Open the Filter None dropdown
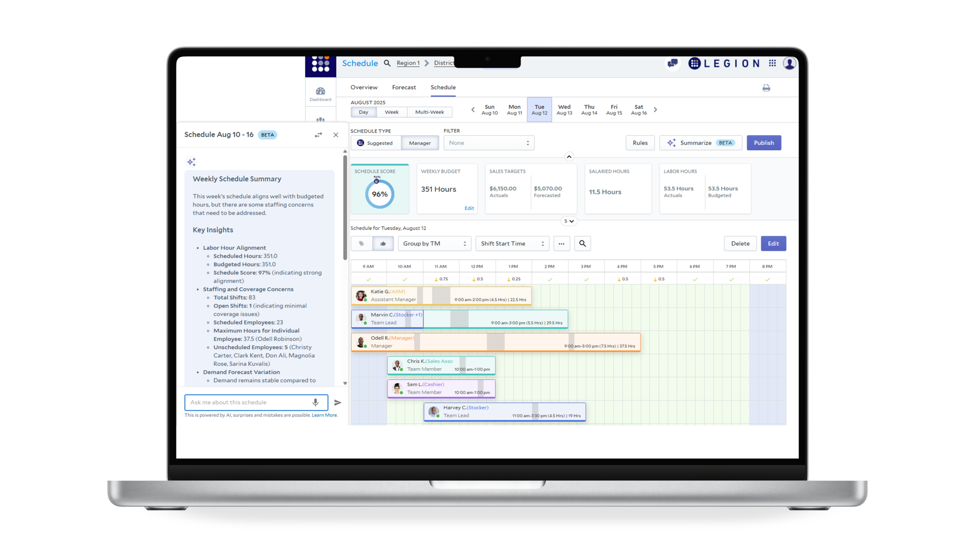 [489, 143]
